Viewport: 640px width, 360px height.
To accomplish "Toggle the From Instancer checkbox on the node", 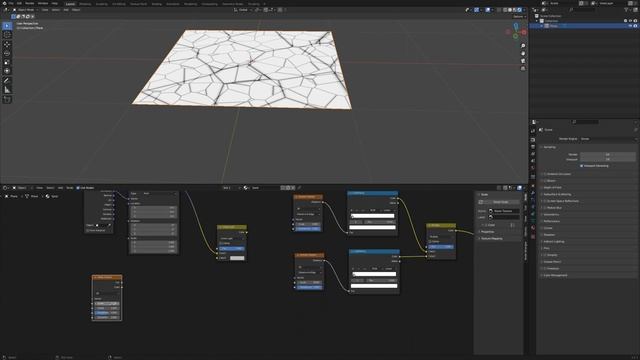I will pyautogui.click(x=88, y=231).
